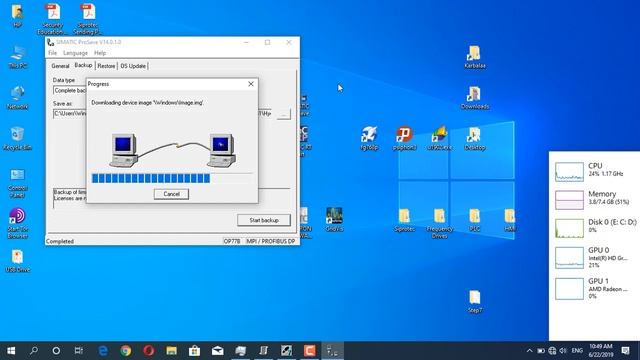This screenshot has width=640, height=360.
Task: Select the Siprotec Sending PDF icon
Action: 87,19
